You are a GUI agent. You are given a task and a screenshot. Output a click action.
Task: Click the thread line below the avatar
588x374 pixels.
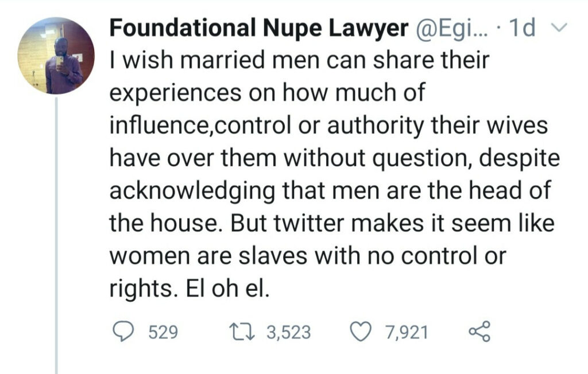(56, 229)
